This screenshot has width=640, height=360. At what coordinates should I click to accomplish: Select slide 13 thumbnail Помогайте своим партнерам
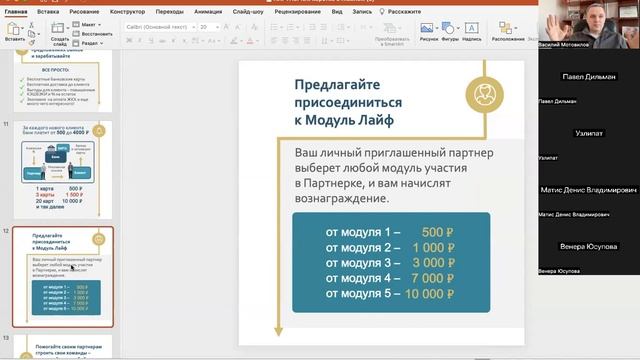[63, 347]
